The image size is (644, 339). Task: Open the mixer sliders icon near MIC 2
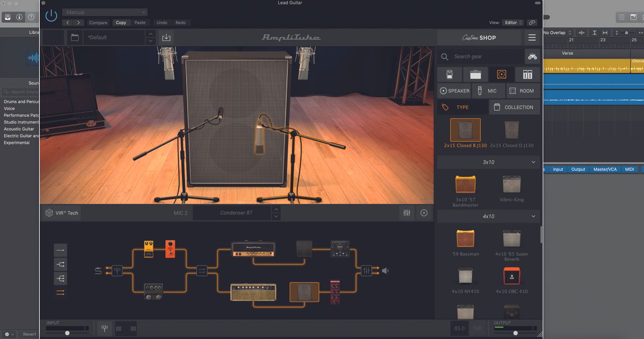click(x=406, y=212)
